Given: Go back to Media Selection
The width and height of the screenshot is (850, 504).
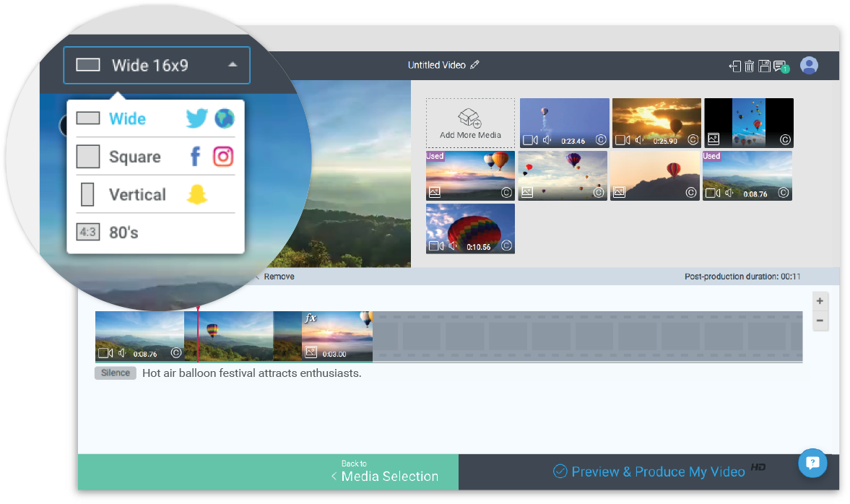Looking at the screenshot, I should click(269, 472).
